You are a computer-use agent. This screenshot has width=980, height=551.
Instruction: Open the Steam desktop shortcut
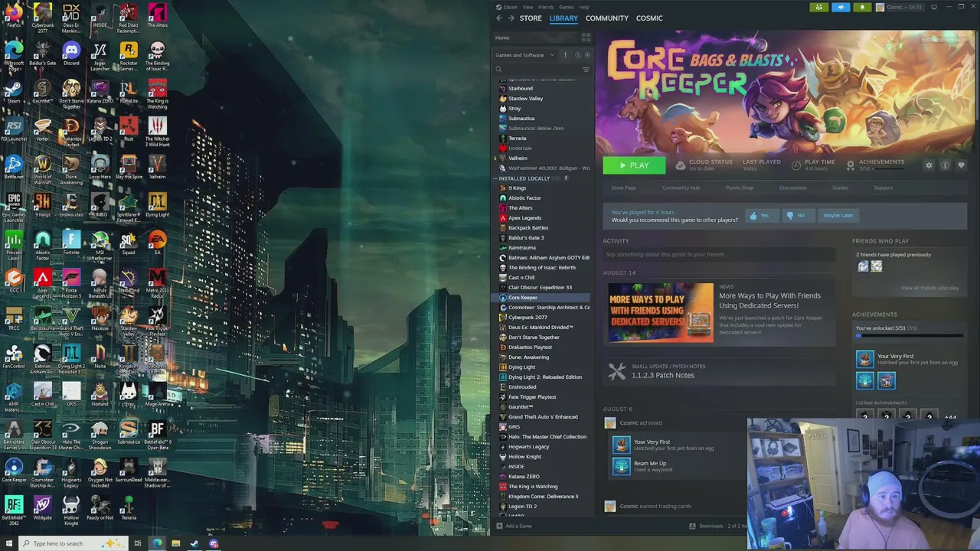tap(14, 91)
